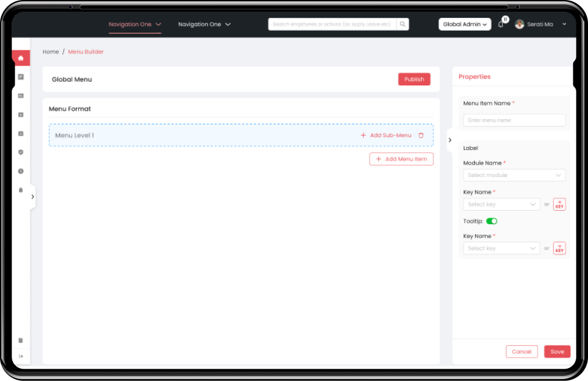This screenshot has width=588, height=381.
Task: Expand the collapsed sidebar with the chevron arrow
Action: tap(33, 197)
